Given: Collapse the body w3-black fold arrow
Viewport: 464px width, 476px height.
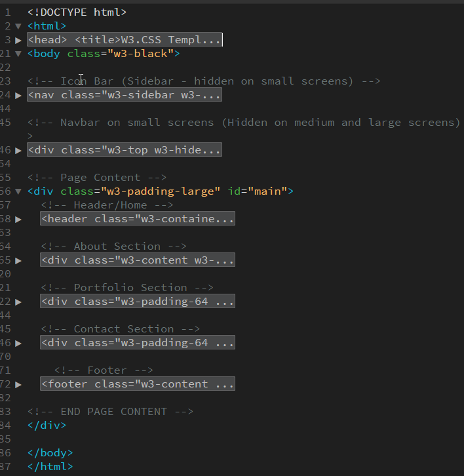Looking at the screenshot, I should coord(18,54).
